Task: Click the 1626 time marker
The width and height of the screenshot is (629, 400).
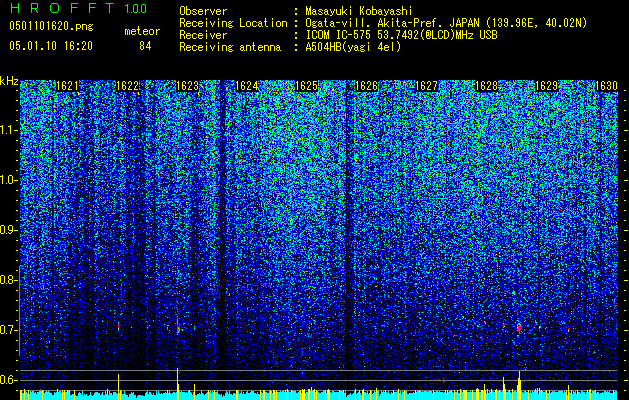Action: 367,86
